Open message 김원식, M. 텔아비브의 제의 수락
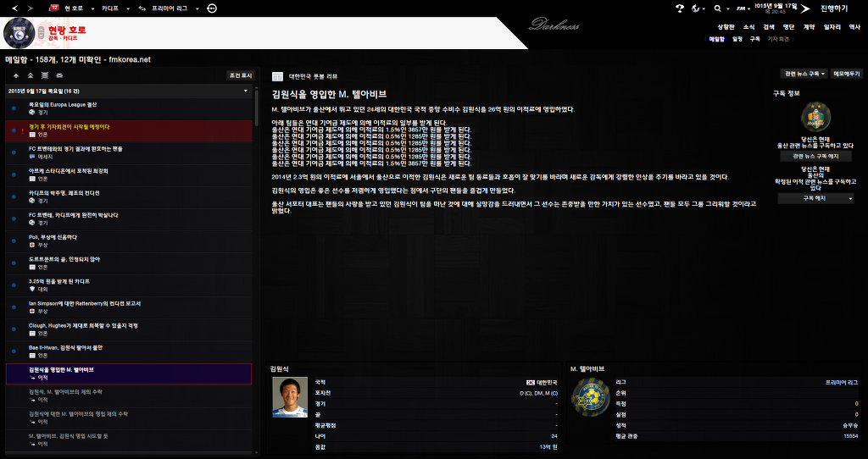Viewport: 868px width, 459px height. tap(129, 396)
